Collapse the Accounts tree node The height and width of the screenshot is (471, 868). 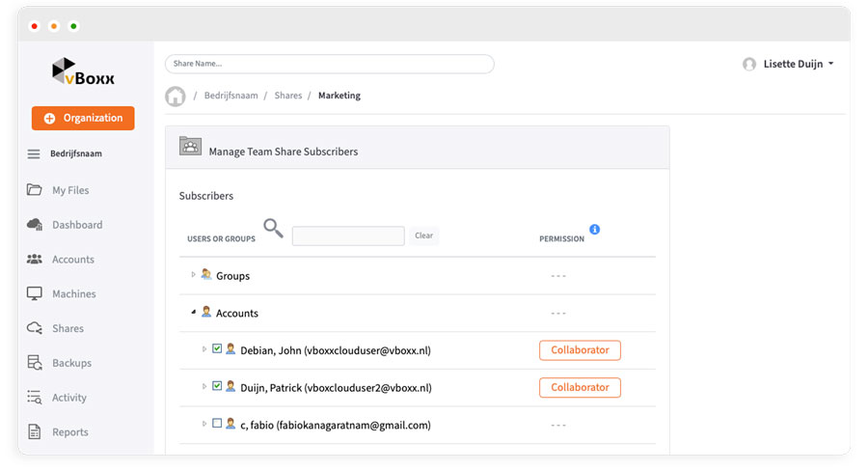tap(193, 312)
